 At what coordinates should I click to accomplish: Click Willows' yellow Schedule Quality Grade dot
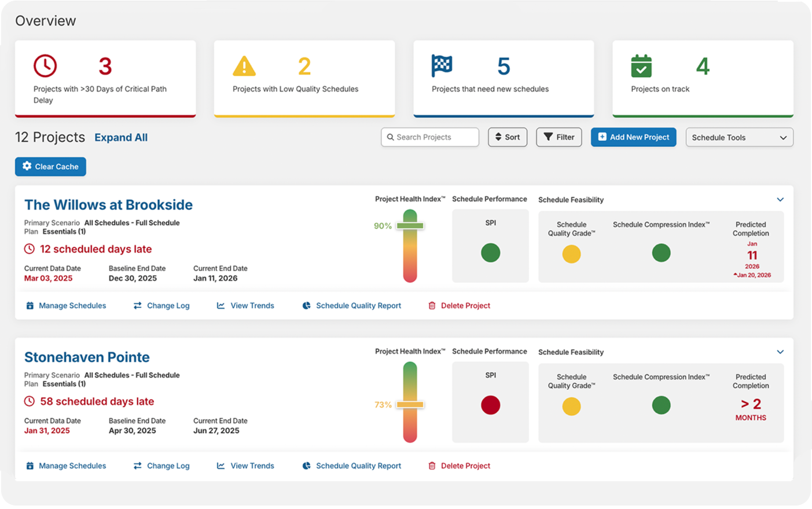click(571, 254)
